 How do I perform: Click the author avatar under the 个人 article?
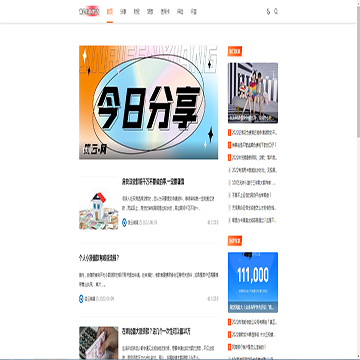[81, 299]
